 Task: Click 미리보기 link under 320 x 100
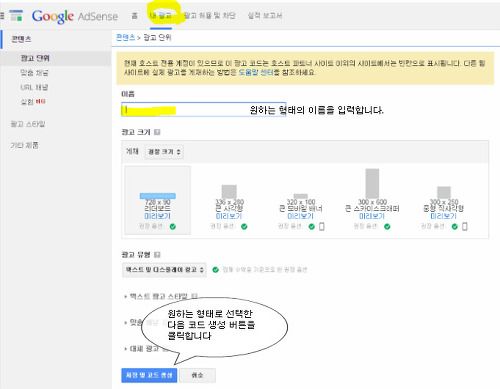click(301, 216)
